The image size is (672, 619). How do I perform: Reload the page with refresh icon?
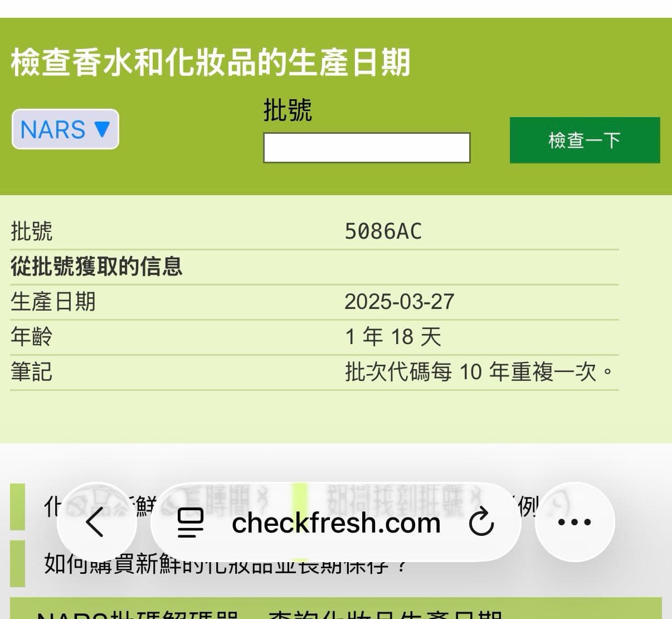(481, 523)
